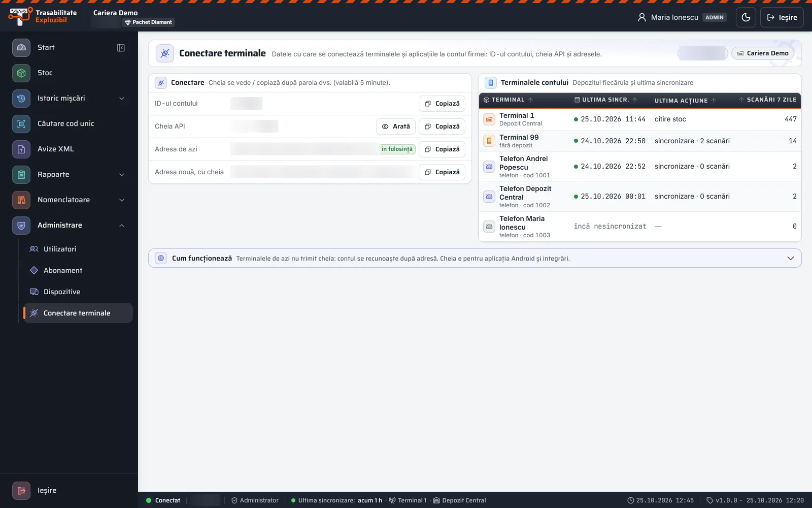Viewport: 812px width, 508px height.
Task: Click the sidebar bottom Ieșire logout icon
Action: click(x=21, y=490)
